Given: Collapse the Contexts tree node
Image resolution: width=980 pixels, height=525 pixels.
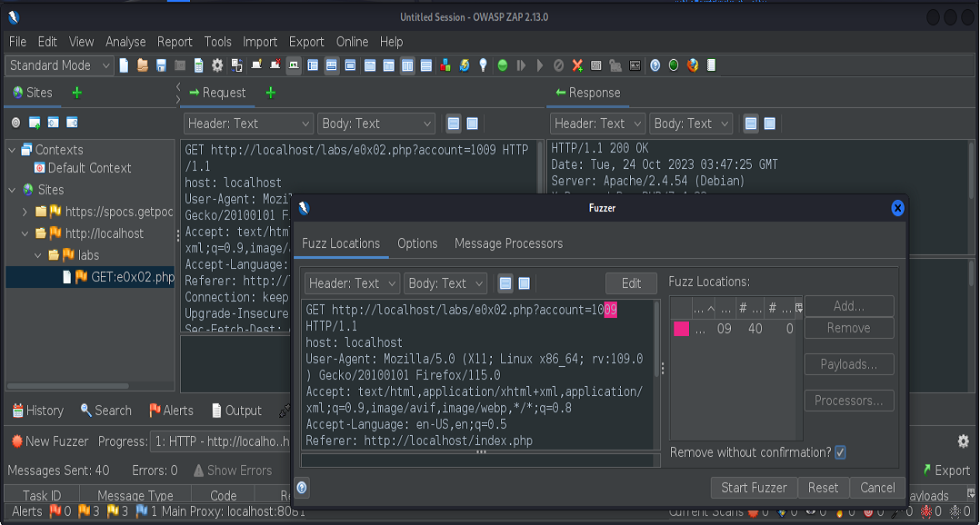Looking at the screenshot, I should click(12, 150).
